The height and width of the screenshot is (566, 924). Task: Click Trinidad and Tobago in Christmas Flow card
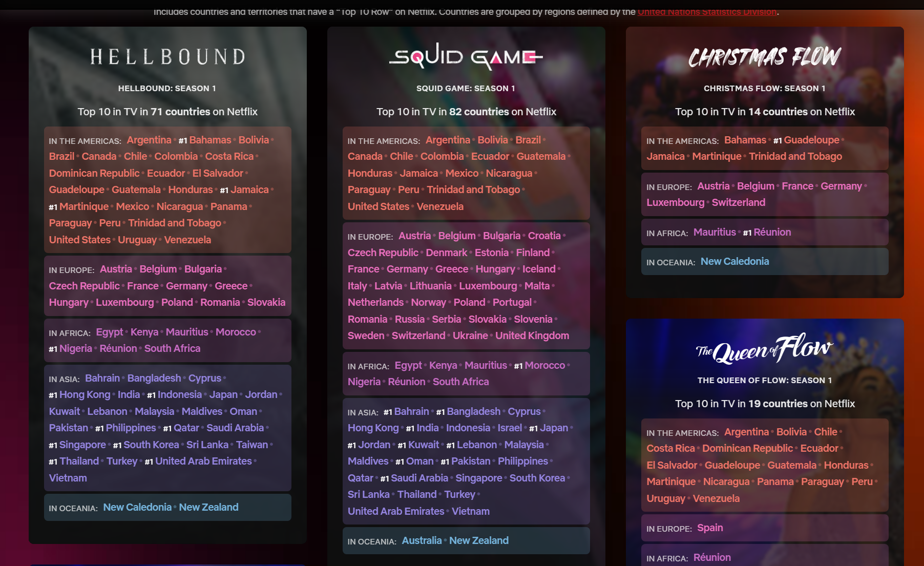[x=795, y=157]
